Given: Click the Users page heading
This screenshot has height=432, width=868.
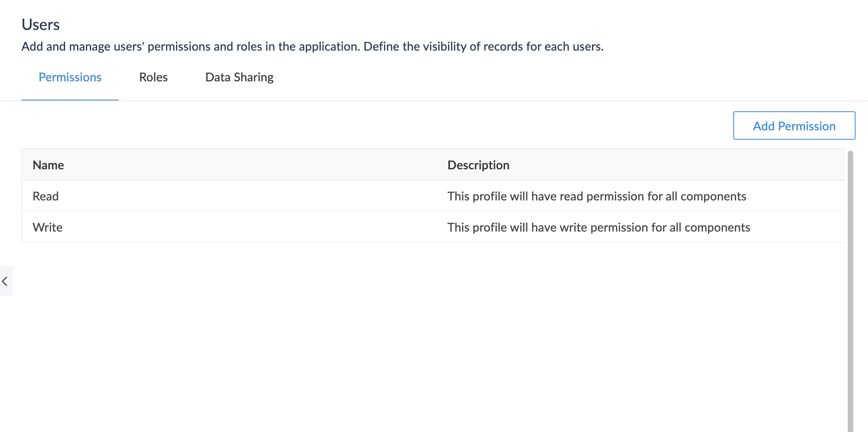Looking at the screenshot, I should [40, 25].
